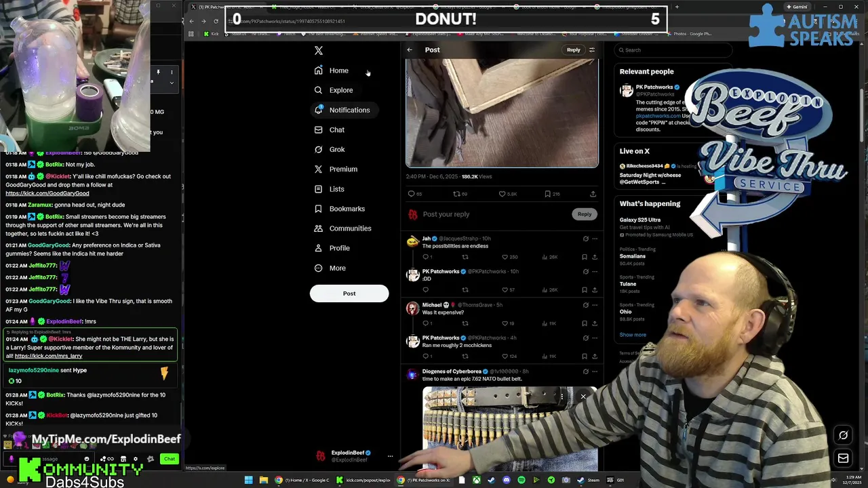Open more options on ':DD' reply
Image resolution: width=868 pixels, height=488 pixels.
point(595,271)
